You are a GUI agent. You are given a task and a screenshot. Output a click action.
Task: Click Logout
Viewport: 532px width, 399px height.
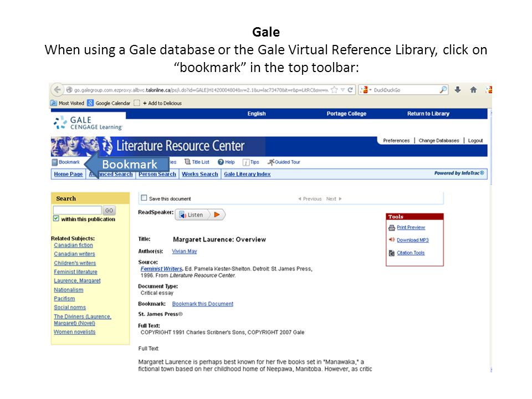(475, 140)
